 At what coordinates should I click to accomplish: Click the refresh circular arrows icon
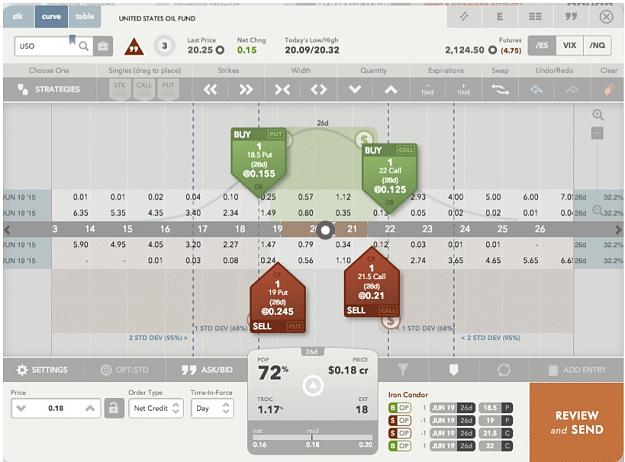tap(504, 370)
